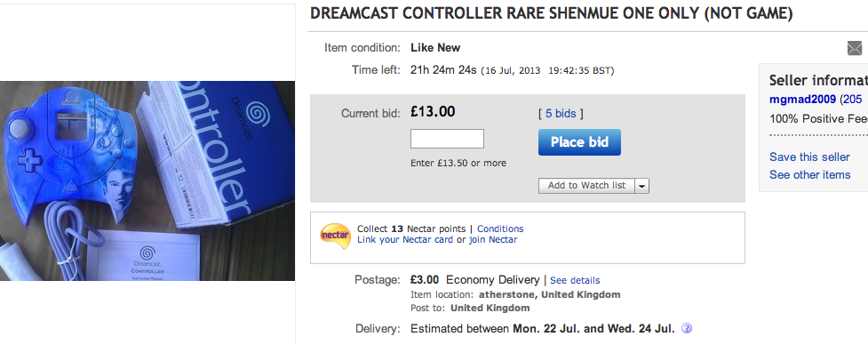
Task: Click the Save this seller link
Action: coord(809,156)
